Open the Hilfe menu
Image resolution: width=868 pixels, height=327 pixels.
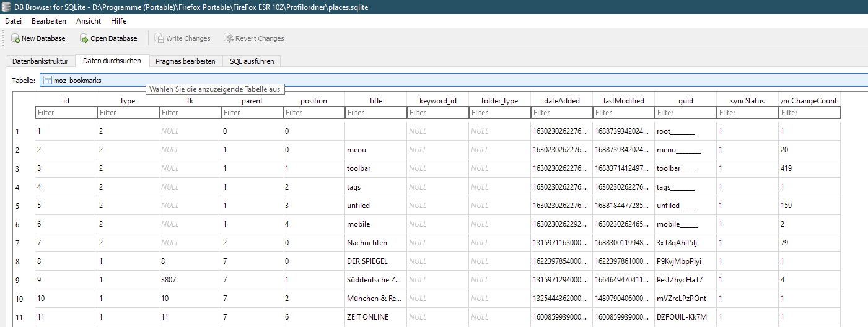(x=118, y=21)
